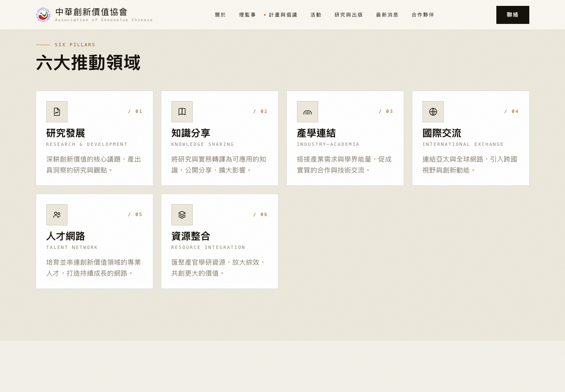Click the / 01 card number
Image resolution: width=565 pixels, height=392 pixels.
point(135,111)
